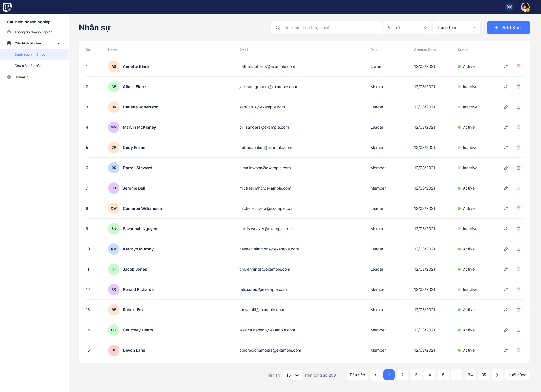This screenshot has width=541, height=392.
Task: Go to previous page arrow
Action: point(376,375)
